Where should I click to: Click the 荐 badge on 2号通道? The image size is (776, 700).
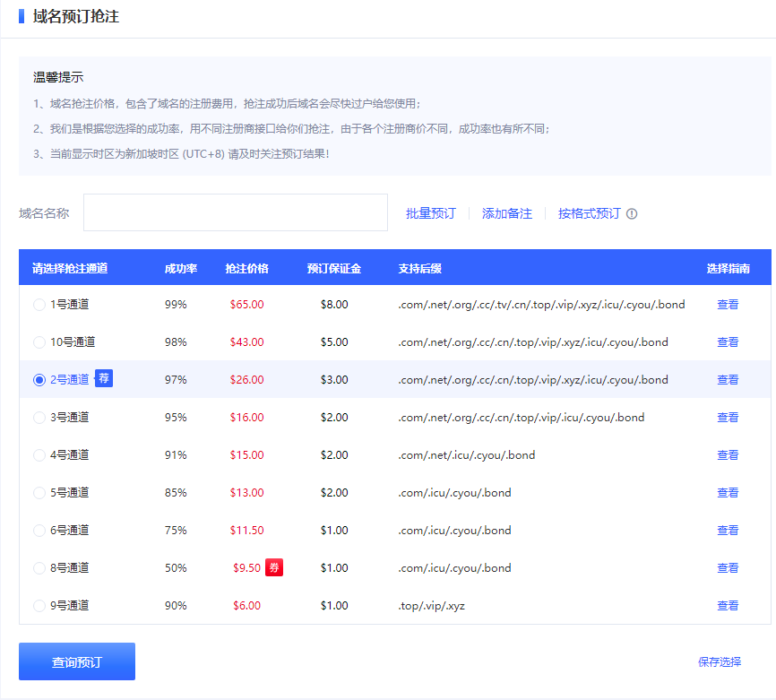(104, 379)
